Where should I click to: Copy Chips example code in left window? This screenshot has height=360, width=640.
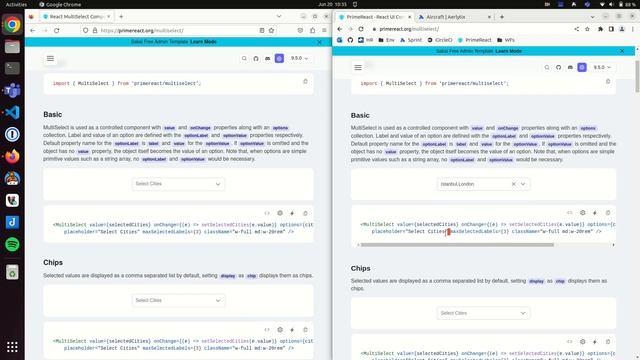point(305,330)
